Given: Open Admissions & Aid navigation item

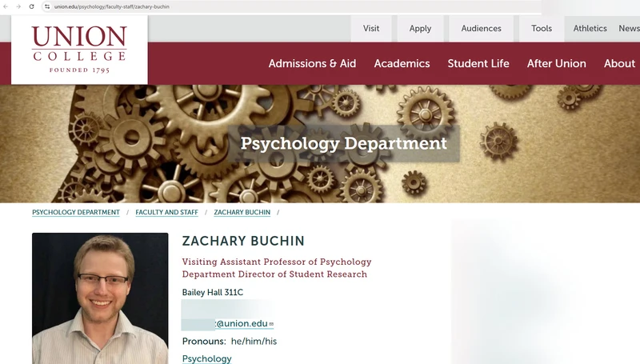Looking at the screenshot, I should (312, 64).
